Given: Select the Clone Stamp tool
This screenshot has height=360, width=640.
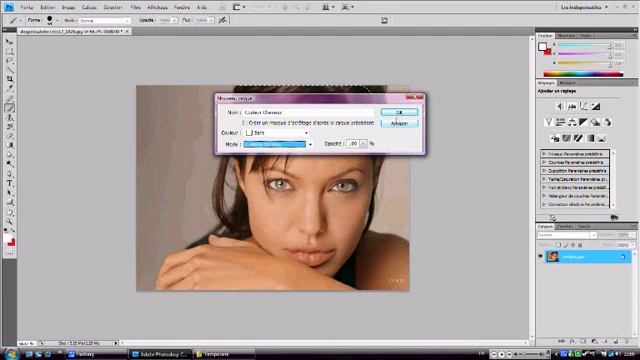Looking at the screenshot, I should [9, 118].
